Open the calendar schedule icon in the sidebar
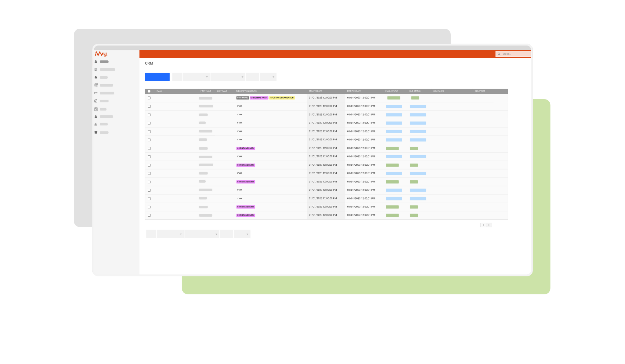Viewport: 625px width, 364px height. (x=96, y=101)
